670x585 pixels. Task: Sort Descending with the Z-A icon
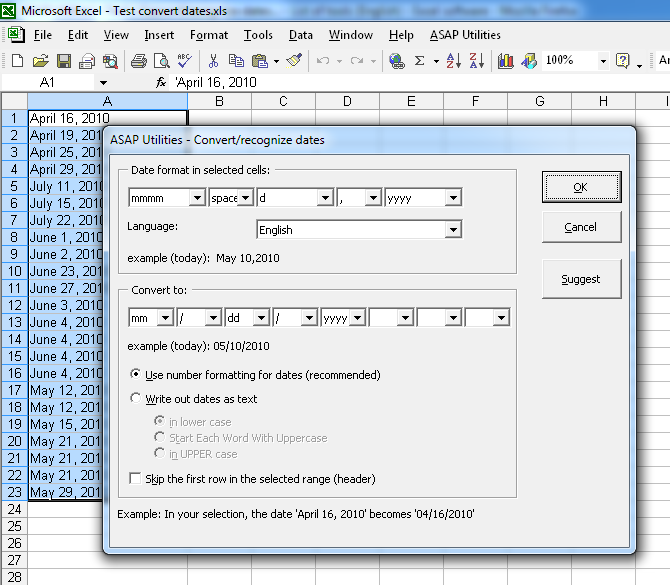pyautogui.click(x=476, y=61)
